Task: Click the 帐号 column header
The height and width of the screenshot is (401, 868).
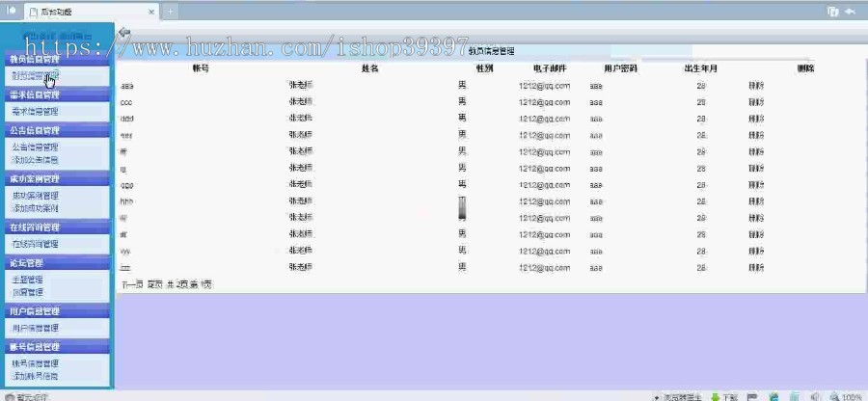Action: point(201,68)
